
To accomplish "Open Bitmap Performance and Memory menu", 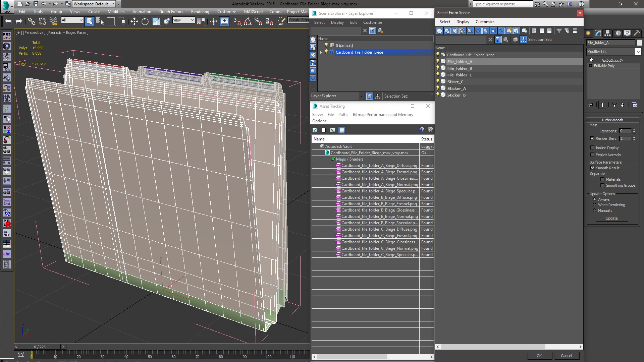I will coord(383,115).
